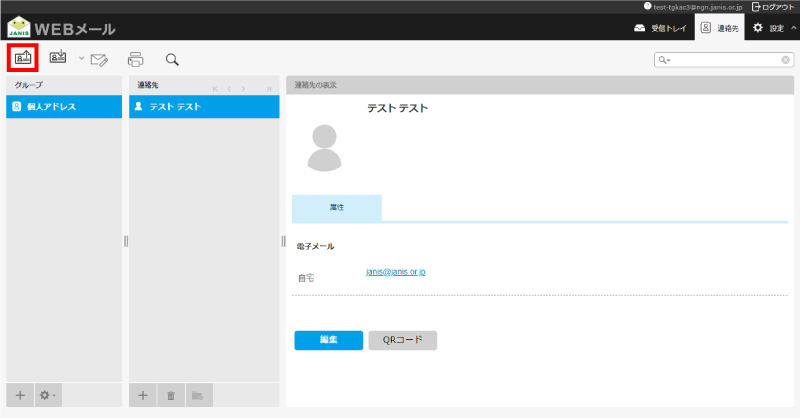Image resolution: width=800 pixels, height=418 pixels.
Task: Select the 個人アドレス group
Action: tap(64, 107)
